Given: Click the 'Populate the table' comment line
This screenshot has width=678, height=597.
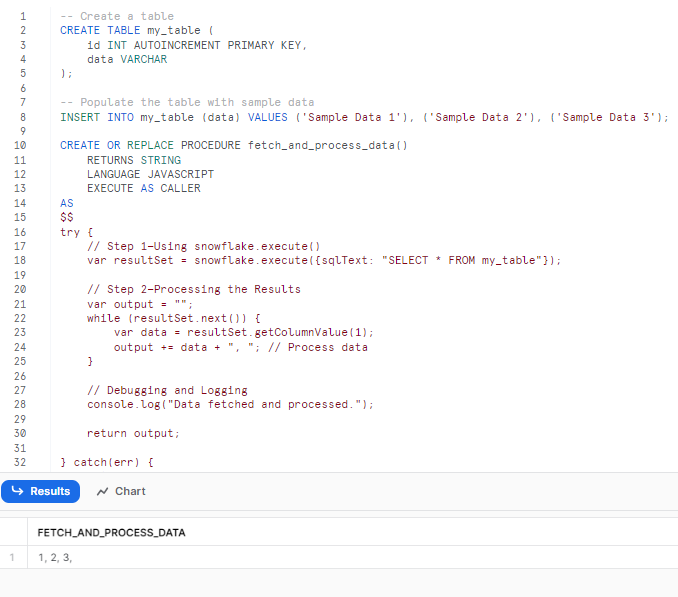Looking at the screenshot, I should [187, 102].
